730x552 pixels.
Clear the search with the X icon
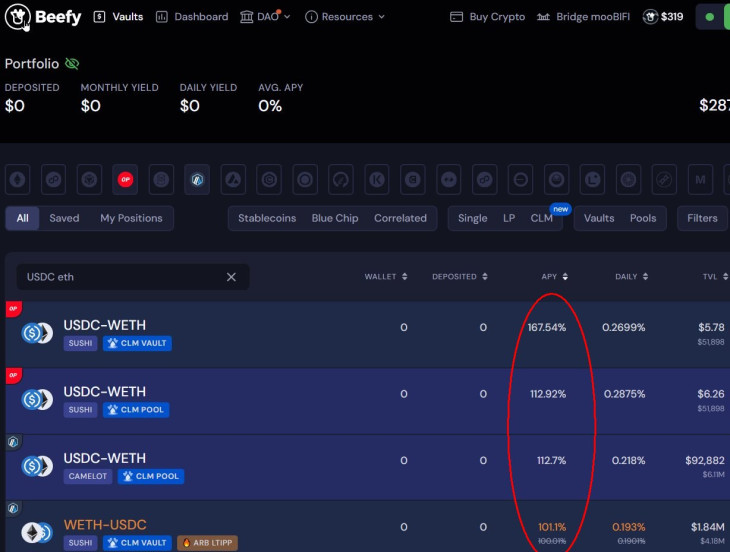(231, 277)
